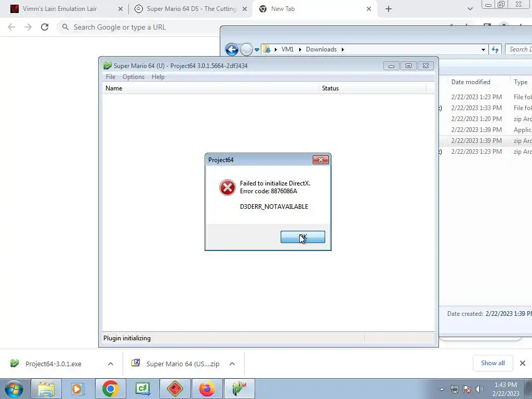Click Chrome back navigation arrow
This screenshot has width=532, height=399.
[x=11, y=27]
